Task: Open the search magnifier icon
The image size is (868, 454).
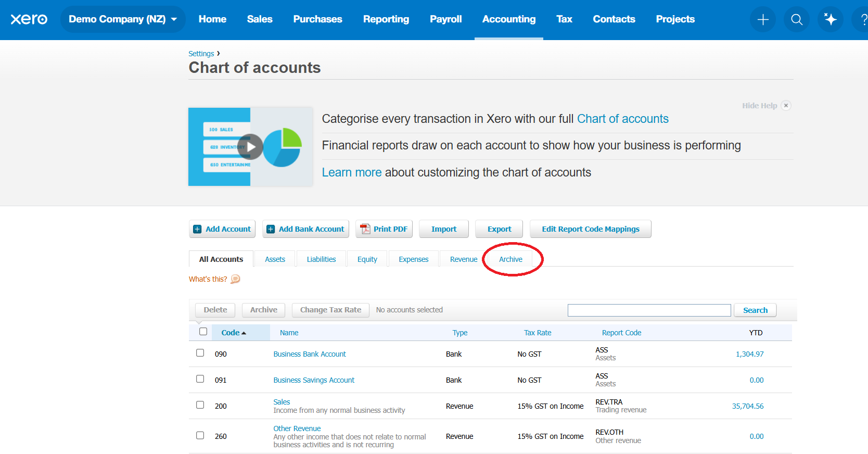Action: point(796,20)
